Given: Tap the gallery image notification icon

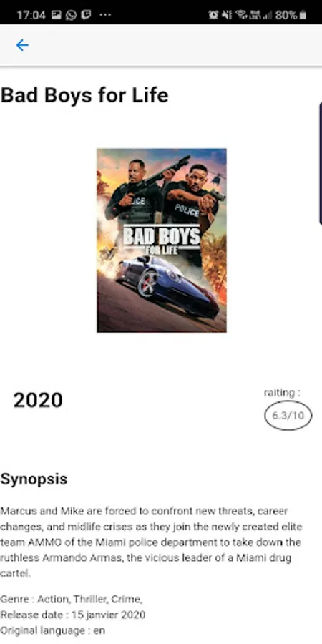Looking at the screenshot, I should pyautogui.click(x=57, y=15).
